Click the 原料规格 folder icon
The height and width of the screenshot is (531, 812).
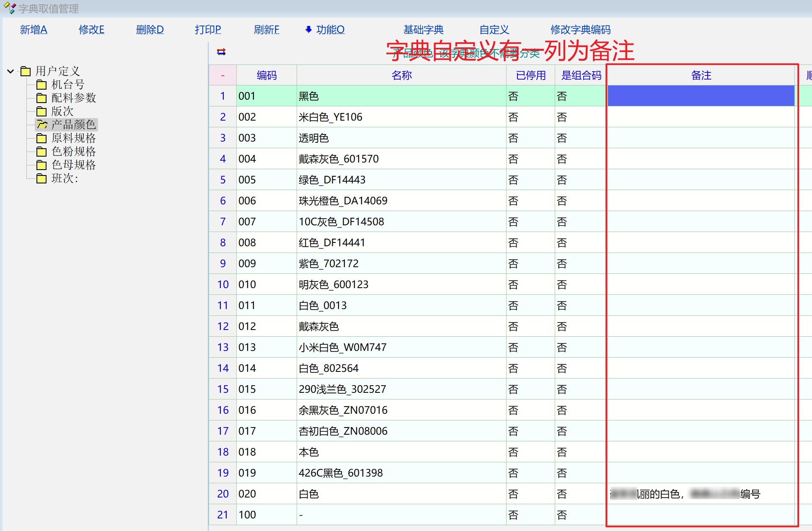click(x=41, y=138)
